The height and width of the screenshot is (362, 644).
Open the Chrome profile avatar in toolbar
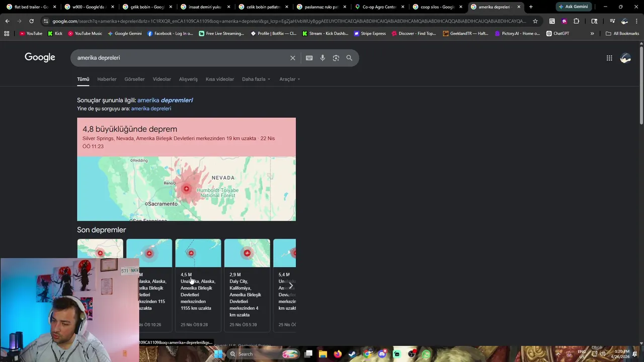pyautogui.click(x=624, y=21)
